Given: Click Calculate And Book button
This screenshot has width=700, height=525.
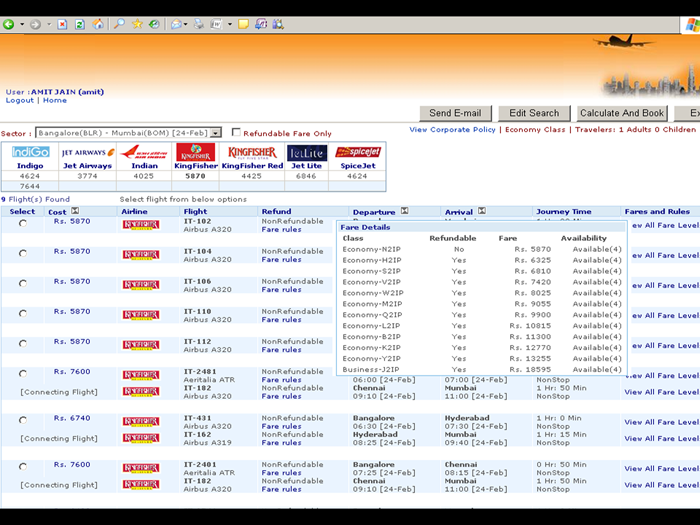Looking at the screenshot, I should tap(622, 113).
